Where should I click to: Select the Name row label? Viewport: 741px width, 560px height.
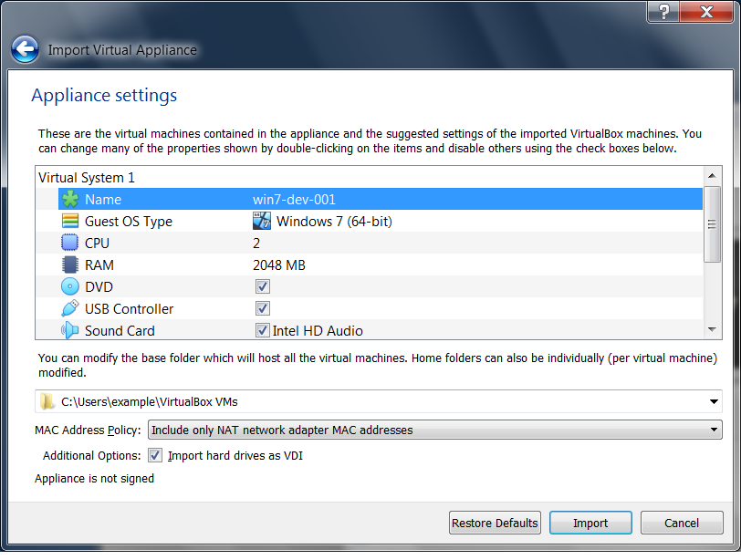[x=103, y=199]
